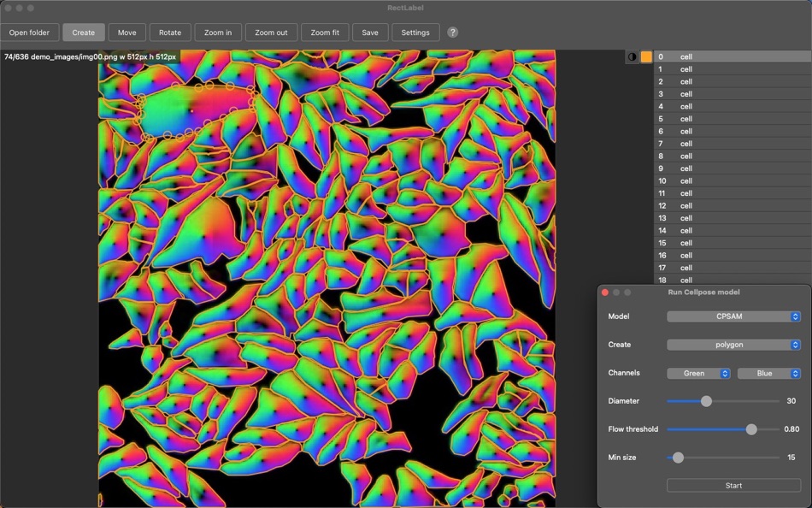812x508 pixels.
Task: Click the help question mark icon
Action: (x=452, y=32)
